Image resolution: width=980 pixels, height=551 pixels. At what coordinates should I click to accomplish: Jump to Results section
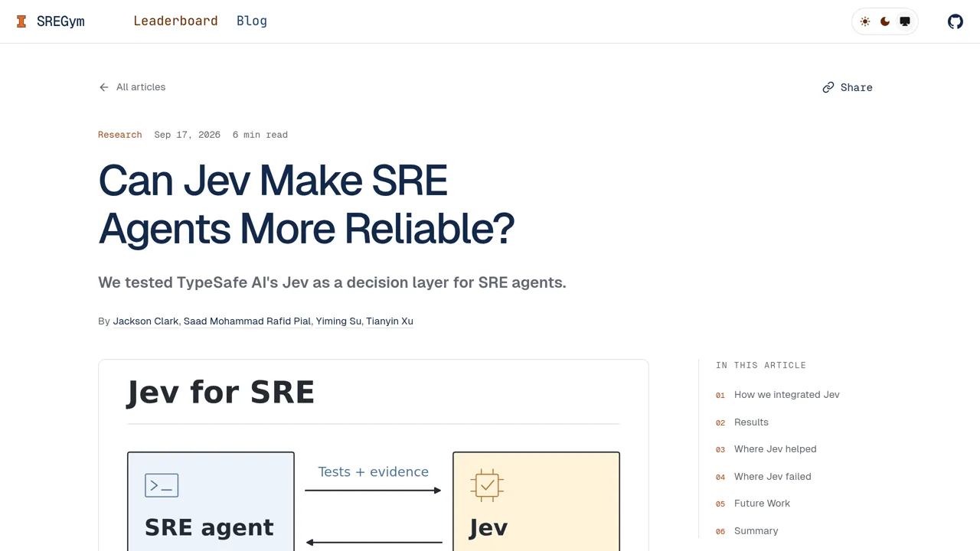click(751, 422)
